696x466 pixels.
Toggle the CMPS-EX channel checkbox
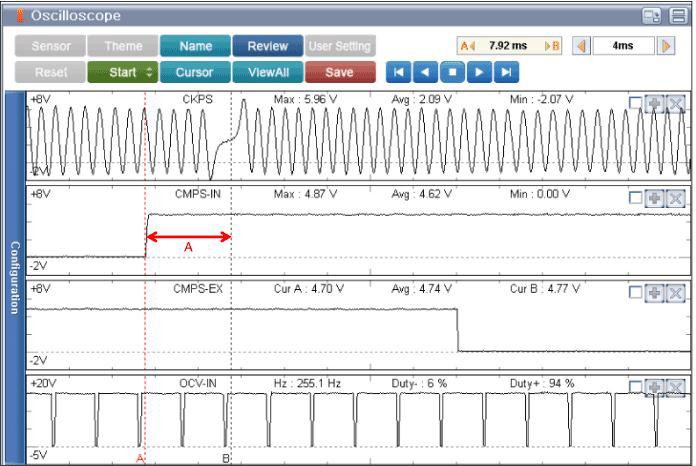[636, 292]
